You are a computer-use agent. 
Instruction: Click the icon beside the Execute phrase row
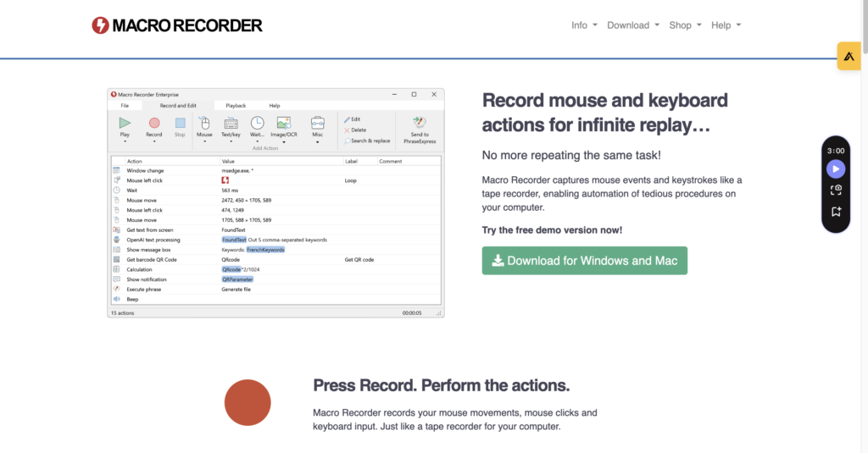pyautogui.click(x=117, y=290)
